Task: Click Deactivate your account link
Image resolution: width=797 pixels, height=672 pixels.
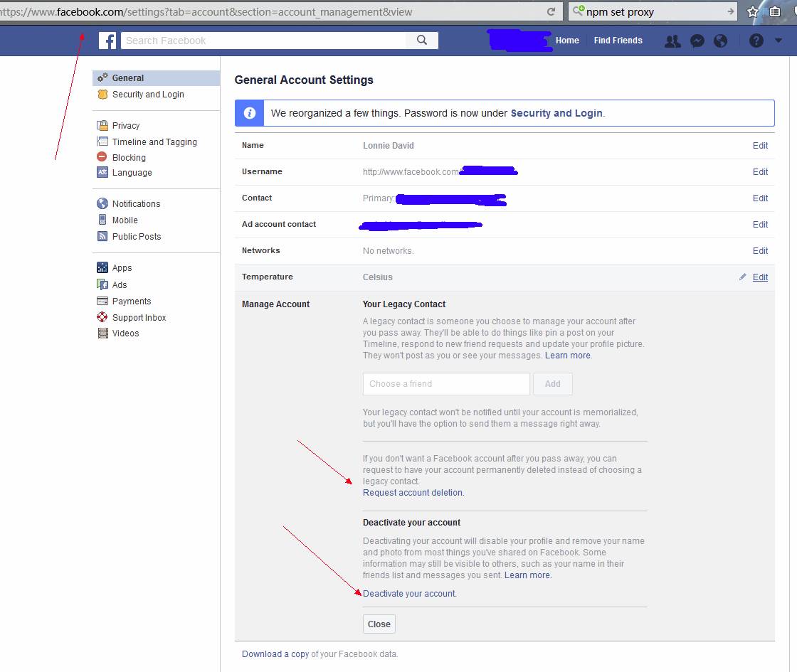Action: coord(409,593)
